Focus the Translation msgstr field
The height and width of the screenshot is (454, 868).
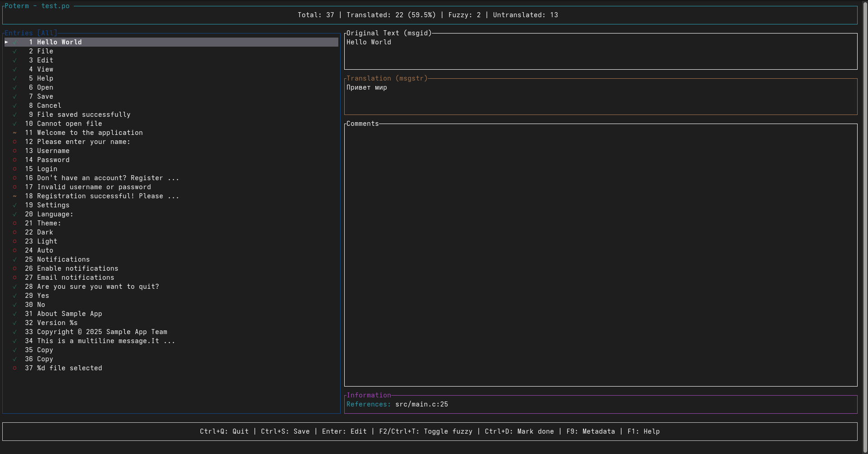pyautogui.click(x=601, y=96)
